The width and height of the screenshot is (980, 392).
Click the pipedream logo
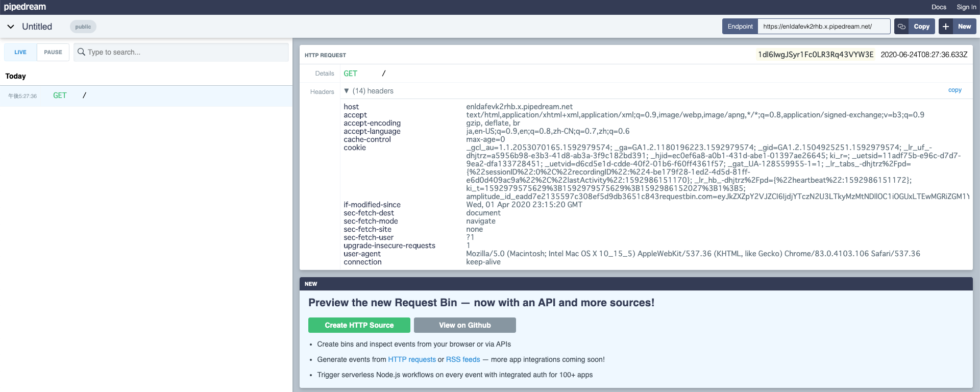click(25, 7)
